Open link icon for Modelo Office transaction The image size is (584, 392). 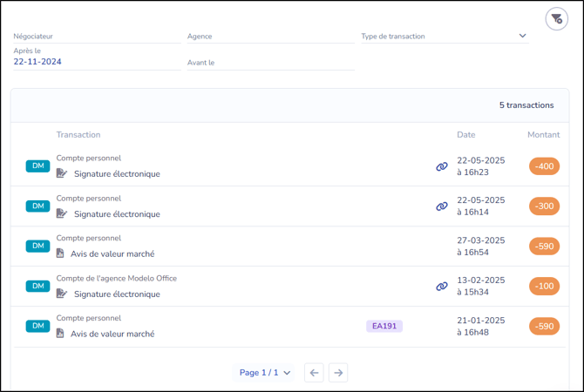tap(442, 287)
